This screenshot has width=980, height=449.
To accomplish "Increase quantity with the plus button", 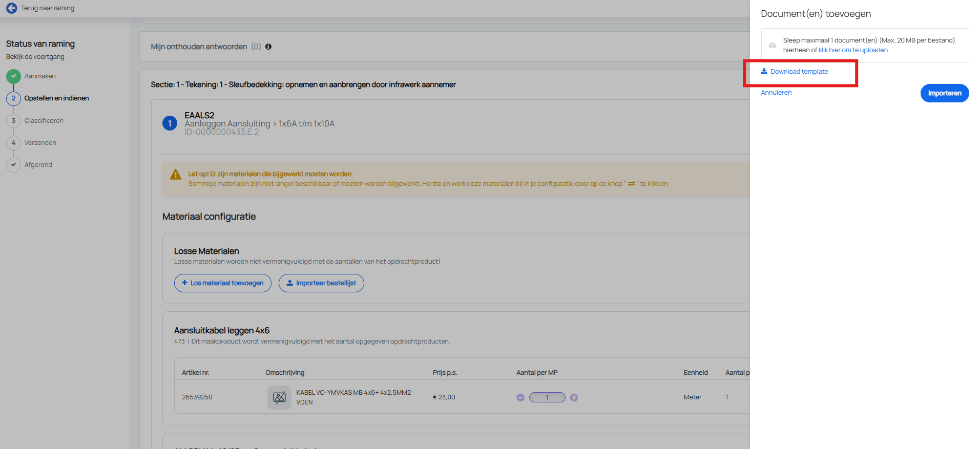I will pos(574,397).
